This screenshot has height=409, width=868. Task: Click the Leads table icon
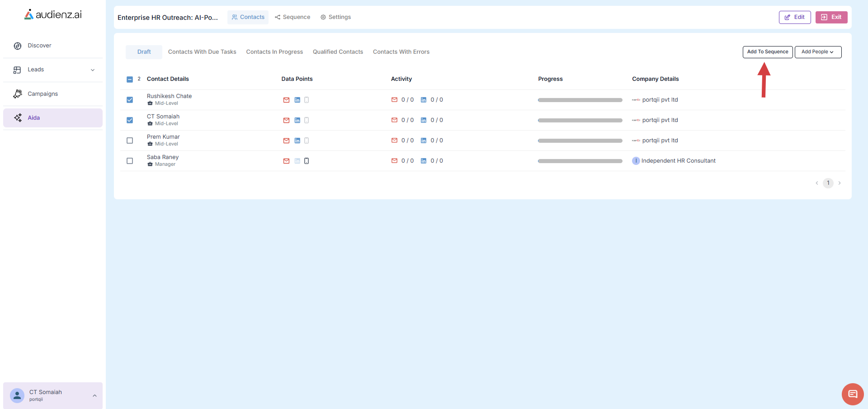pyautogui.click(x=17, y=70)
